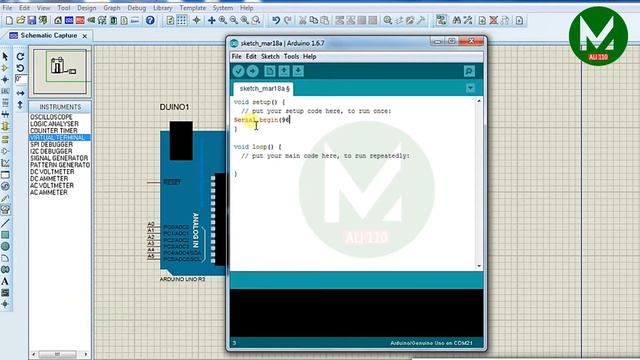
Task: Click the Open Project folder icon
Action: [20, 20]
